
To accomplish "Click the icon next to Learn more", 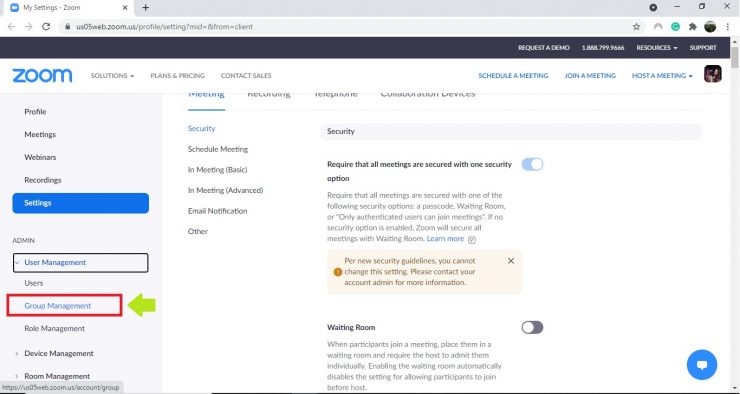I will coord(472,239).
